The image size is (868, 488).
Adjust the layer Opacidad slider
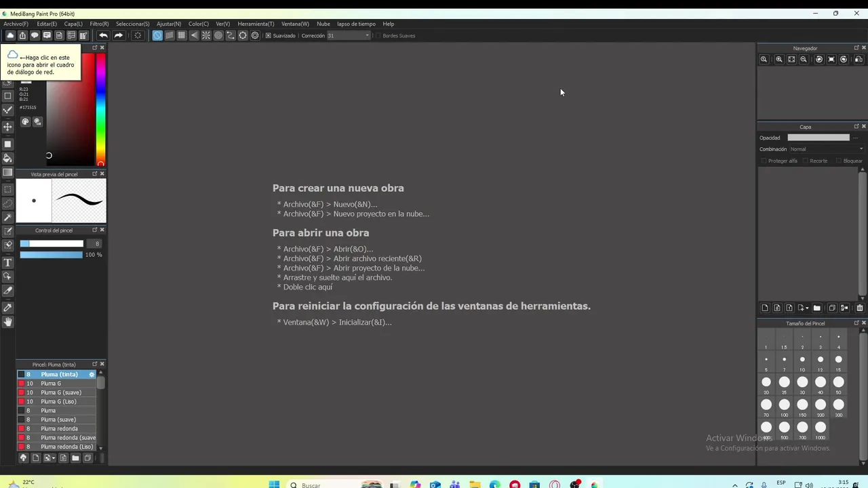tap(818, 138)
